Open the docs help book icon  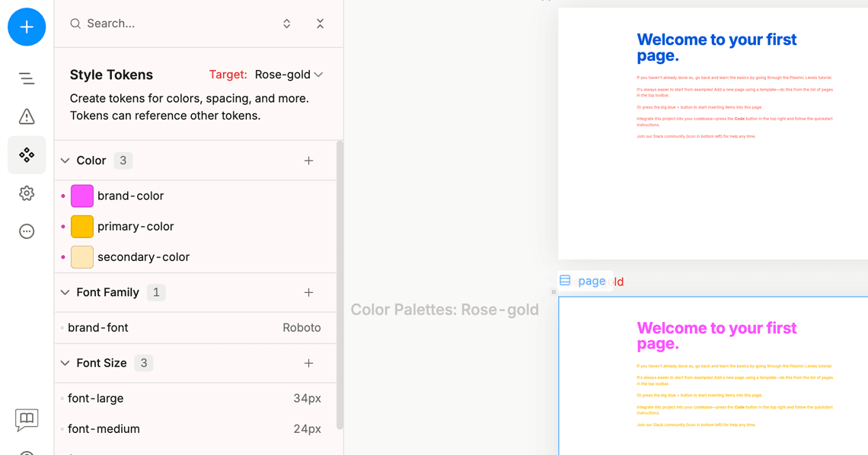(27, 419)
